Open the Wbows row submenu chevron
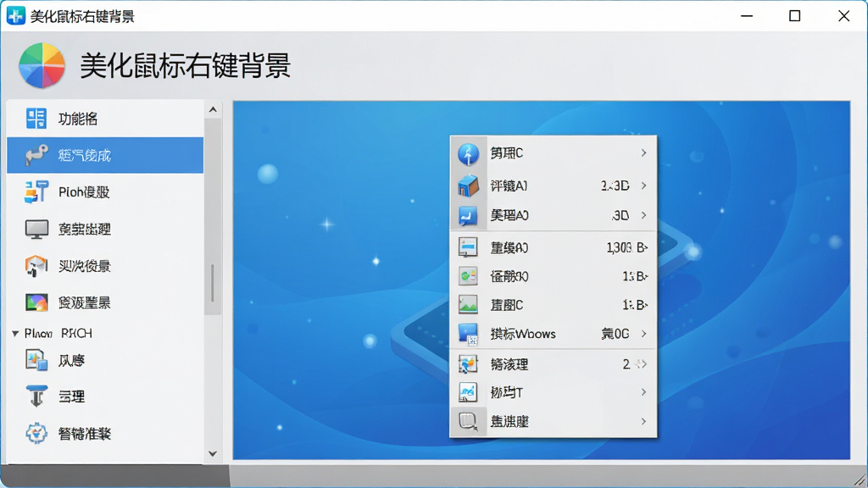Viewport: 868px width, 488px height. tap(644, 334)
